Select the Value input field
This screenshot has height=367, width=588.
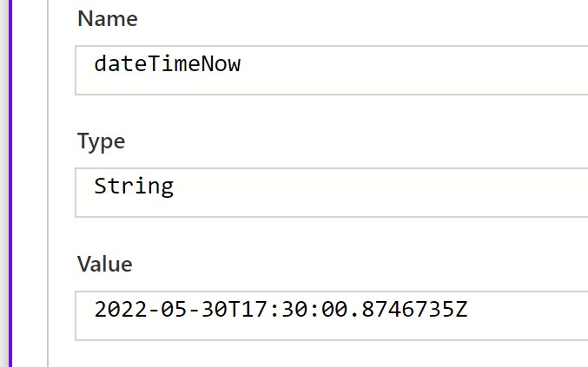tap(330, 315)
